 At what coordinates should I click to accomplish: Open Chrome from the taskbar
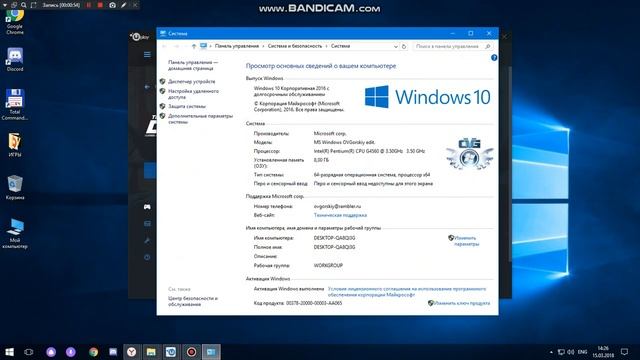[x=93, y=352]
